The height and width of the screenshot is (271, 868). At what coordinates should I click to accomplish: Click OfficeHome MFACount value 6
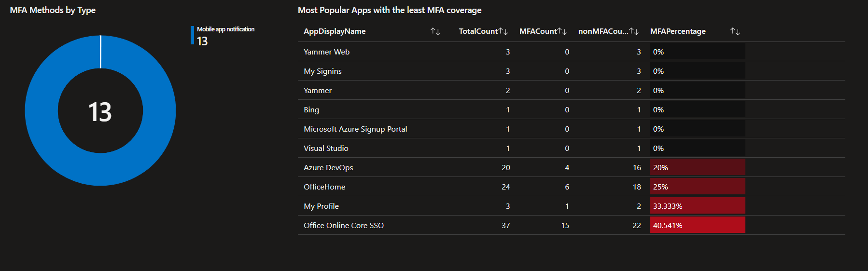(x=567, y=187)
